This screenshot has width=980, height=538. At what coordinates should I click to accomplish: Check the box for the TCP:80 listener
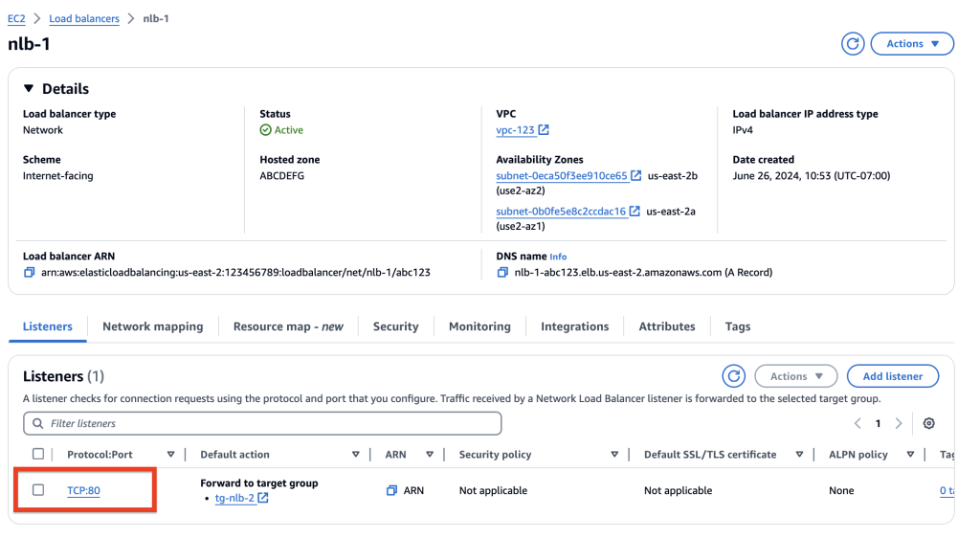(38, 490)
